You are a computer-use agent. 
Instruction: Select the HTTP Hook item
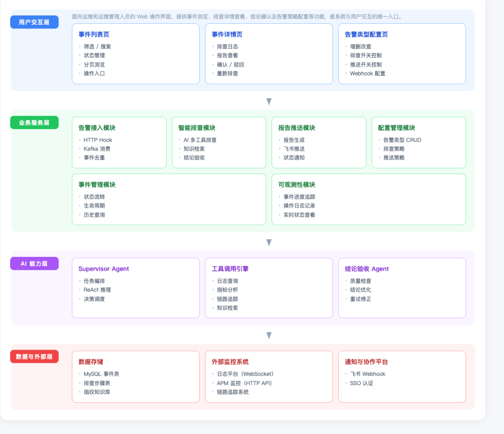(98, 140)
